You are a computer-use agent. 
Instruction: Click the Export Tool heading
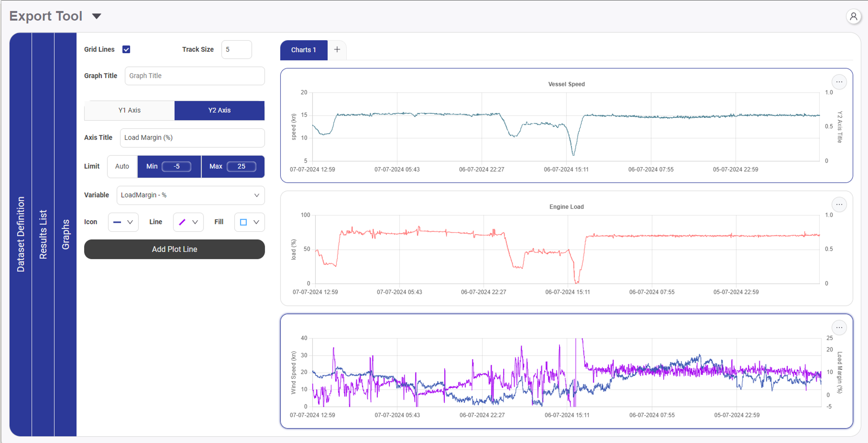(x=46, y=16)
